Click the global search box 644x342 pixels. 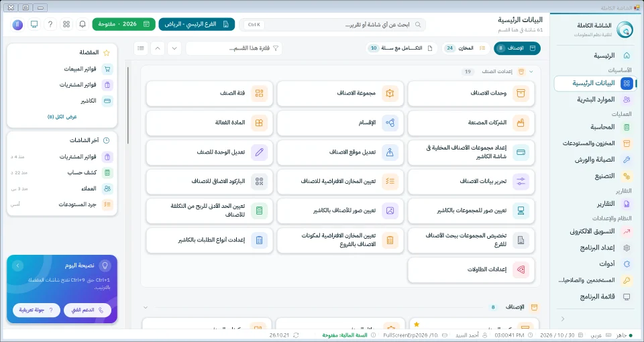point(333,25)
